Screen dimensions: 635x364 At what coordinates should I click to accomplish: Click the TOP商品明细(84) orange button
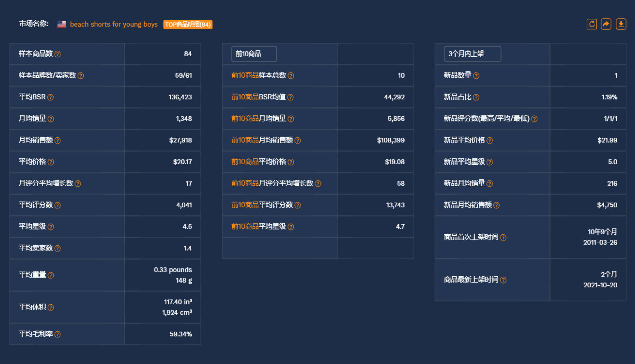pos(188,25)
